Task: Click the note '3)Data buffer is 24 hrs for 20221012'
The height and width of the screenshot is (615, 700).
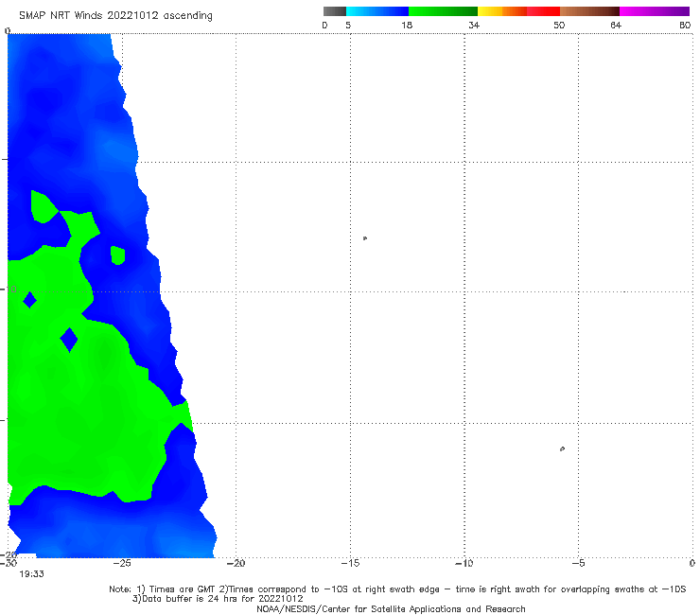Action: [218, 599]
